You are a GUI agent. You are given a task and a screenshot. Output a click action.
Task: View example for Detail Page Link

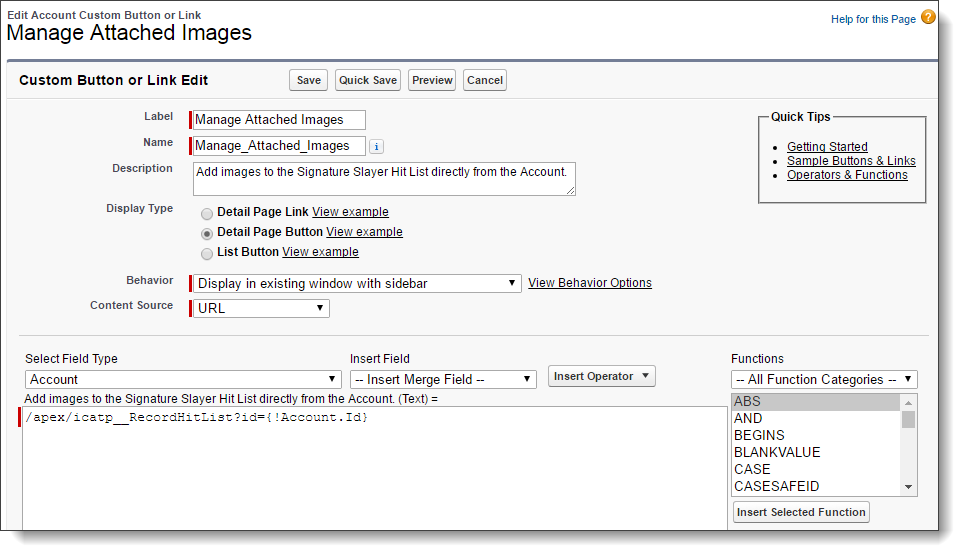tap(350, 212)
